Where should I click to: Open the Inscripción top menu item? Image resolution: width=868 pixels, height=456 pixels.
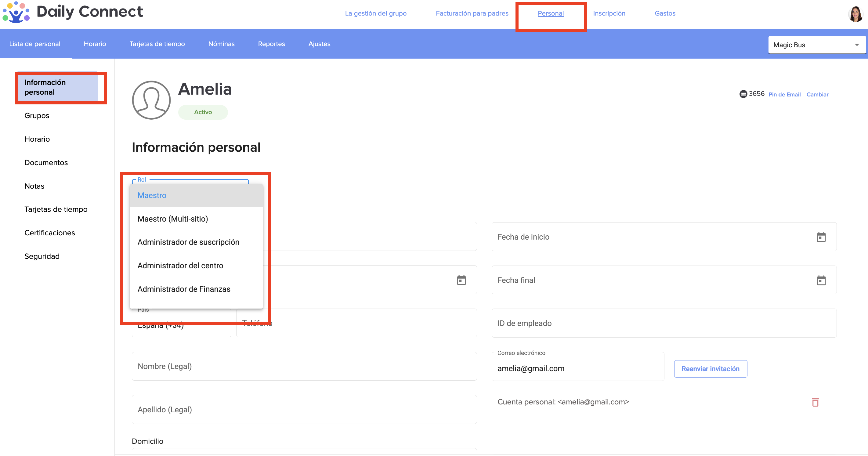pyautogui.click(x=609, y=13)
